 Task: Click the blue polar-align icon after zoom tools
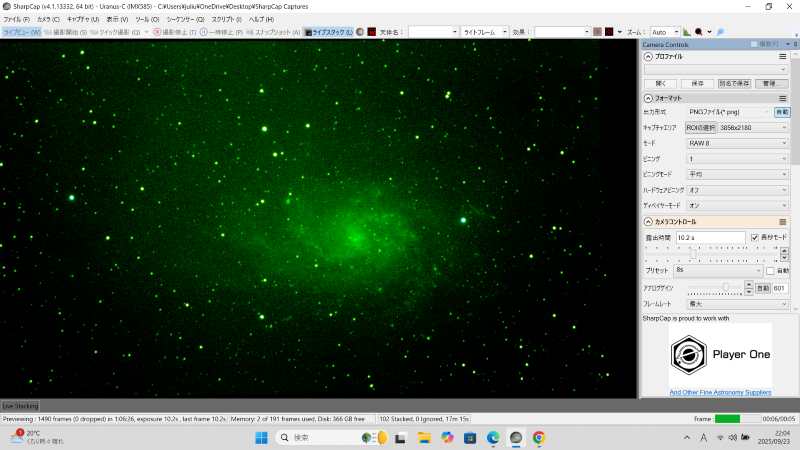[721, 32]
